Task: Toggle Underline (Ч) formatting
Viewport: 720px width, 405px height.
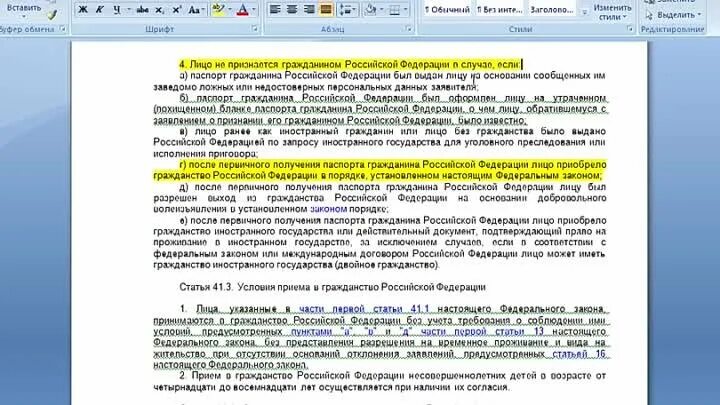Action: [x=117, y=9]
